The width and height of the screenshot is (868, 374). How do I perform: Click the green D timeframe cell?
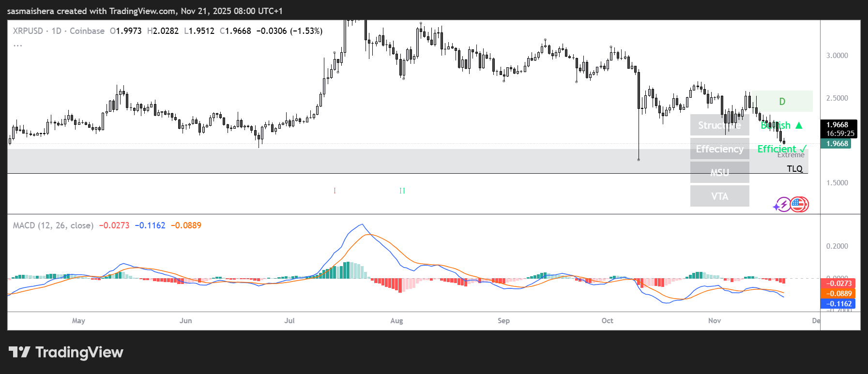point(782,102)
